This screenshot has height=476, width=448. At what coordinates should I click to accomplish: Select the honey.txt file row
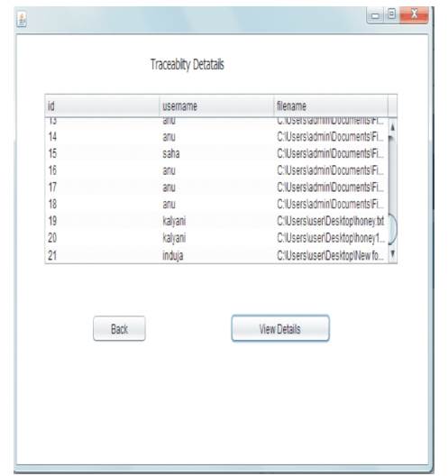click(216, 221)
